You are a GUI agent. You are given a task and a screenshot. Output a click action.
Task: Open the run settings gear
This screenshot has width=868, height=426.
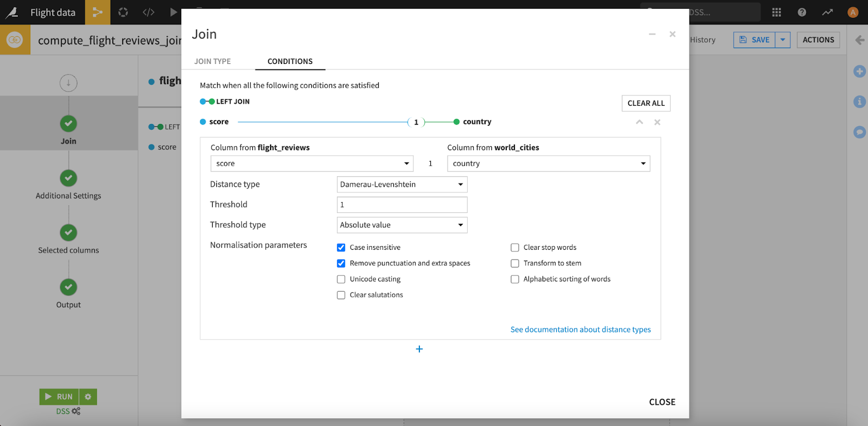(x=88, y=397)
